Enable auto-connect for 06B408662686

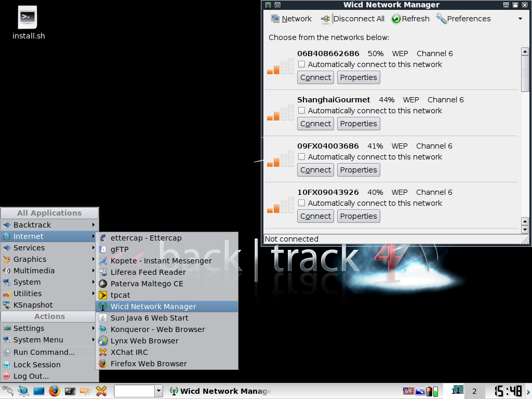pyautogui.click(x=301, y=64)
